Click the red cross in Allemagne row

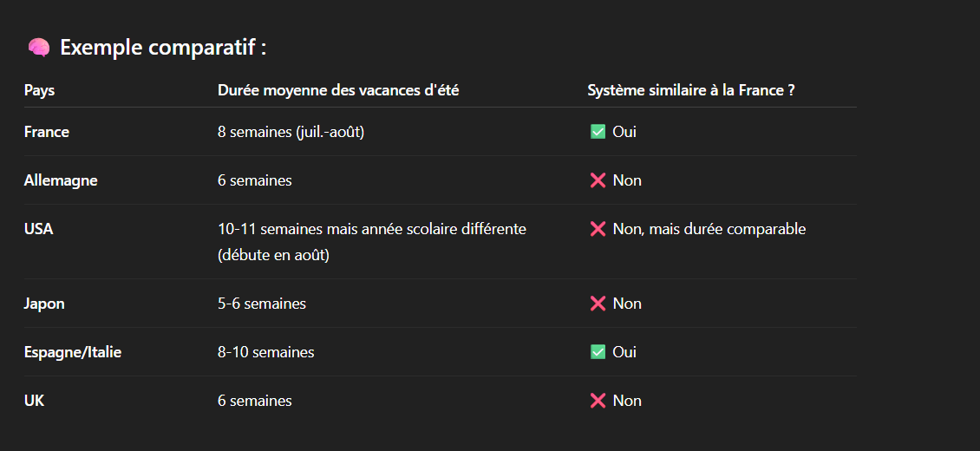click(x=598, y=180)
